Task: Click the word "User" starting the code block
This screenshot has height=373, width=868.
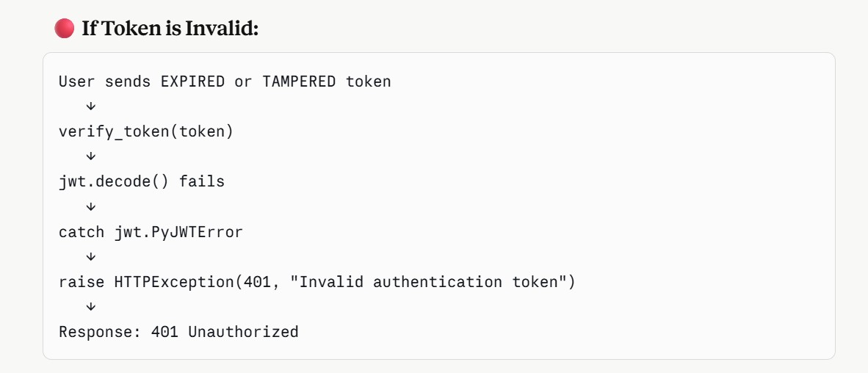Action: point(77,82)
